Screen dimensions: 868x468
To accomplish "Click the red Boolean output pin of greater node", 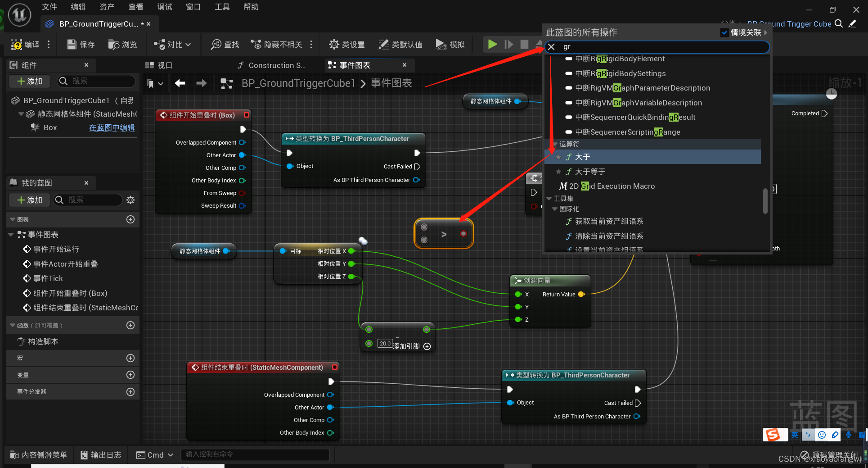I will (463, 234).
